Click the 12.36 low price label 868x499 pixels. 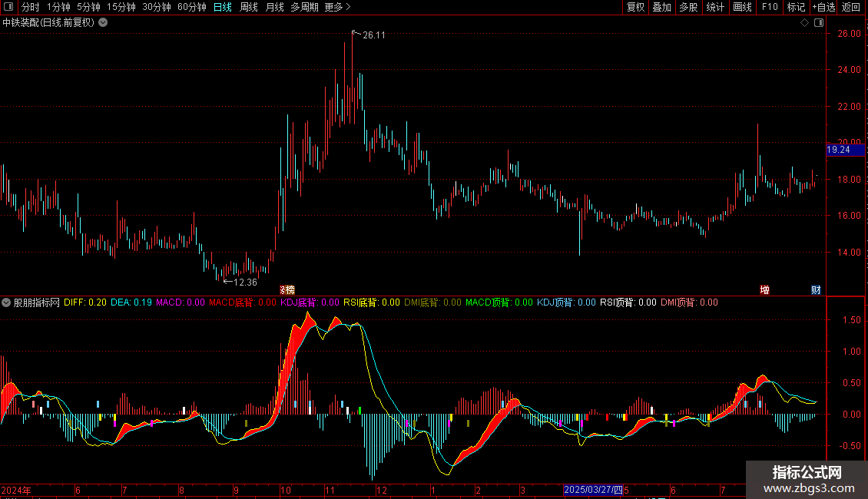(245, 283)
